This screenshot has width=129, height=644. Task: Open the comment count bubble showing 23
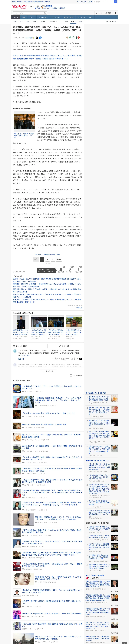pyautogui.click(x=27, y=38)
